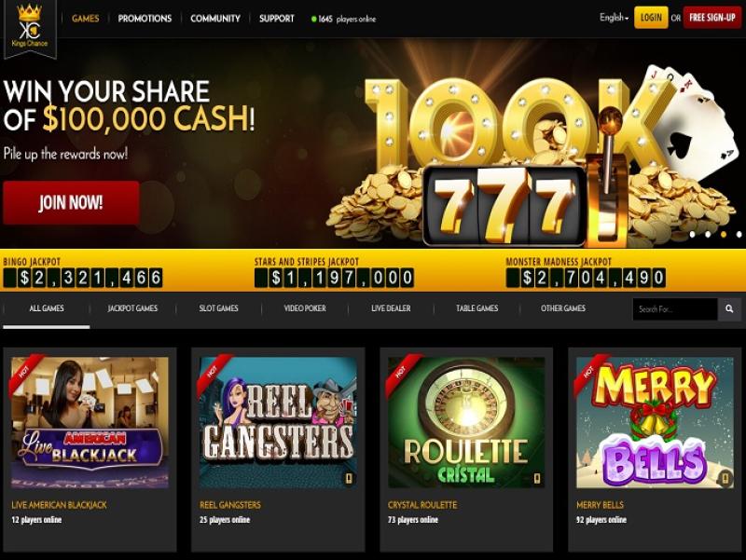Viewport: 746px width, 560px height.
Task: Open the English language dropdown
Action: (x=614, y=18)
